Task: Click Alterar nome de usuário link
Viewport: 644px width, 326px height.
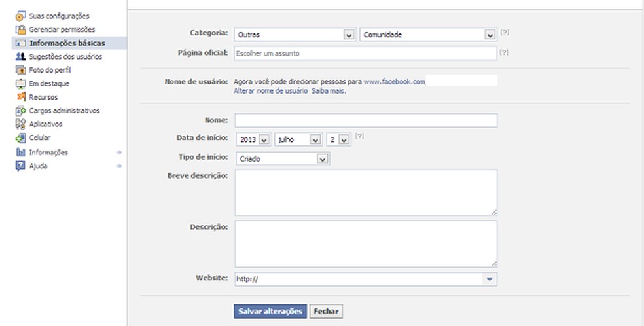Action: pos(270,91)
